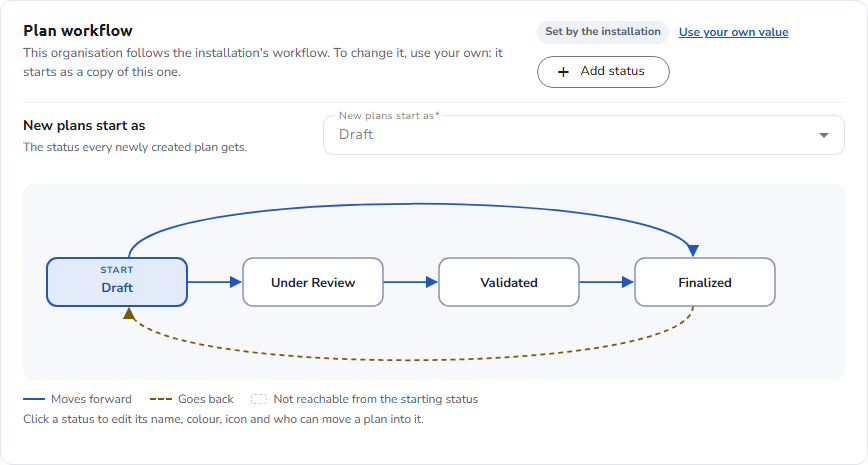The image size is (868, 465).
Task: Click the Set by the installation badge
Action: tap(603, 32)
